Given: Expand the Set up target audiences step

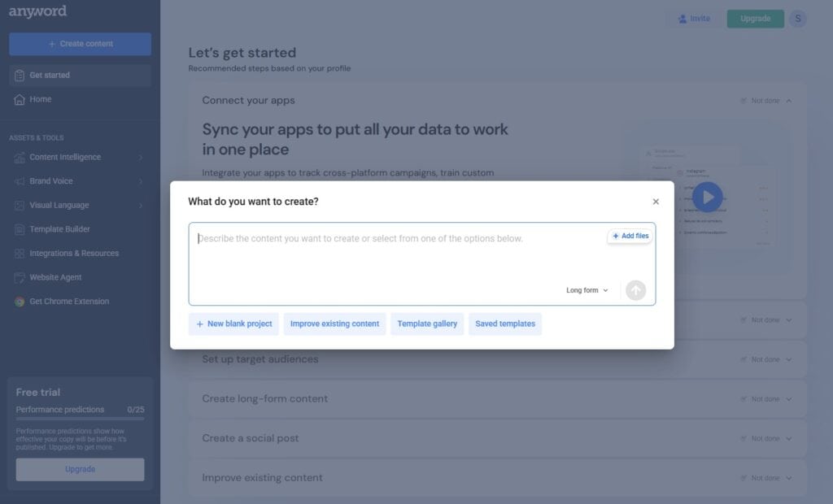Looking at the screenshot, I should (x=788, y=359).
